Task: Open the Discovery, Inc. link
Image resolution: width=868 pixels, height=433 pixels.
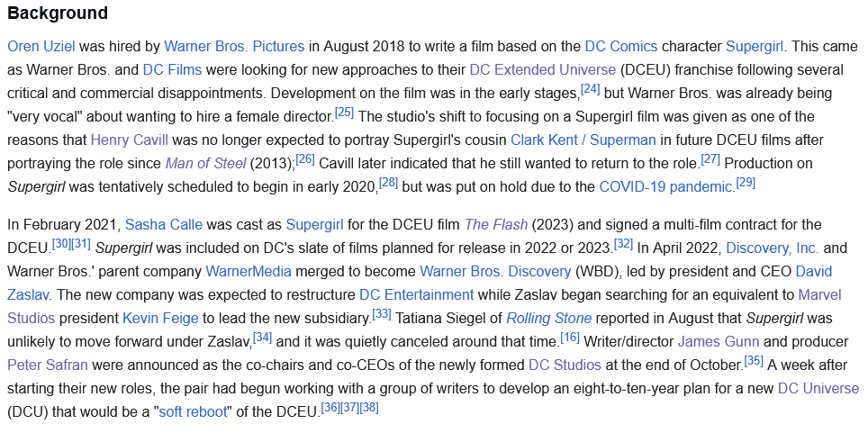Action: (773, 248)
